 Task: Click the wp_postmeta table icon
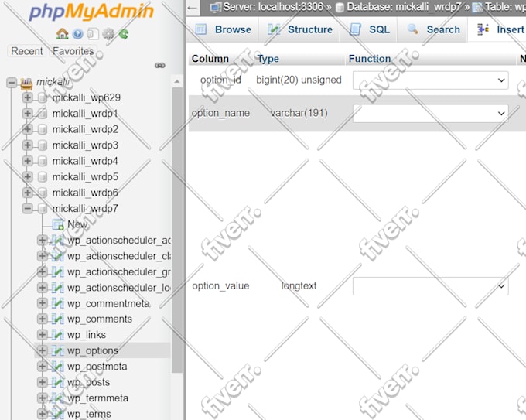(x=58, y=367)
